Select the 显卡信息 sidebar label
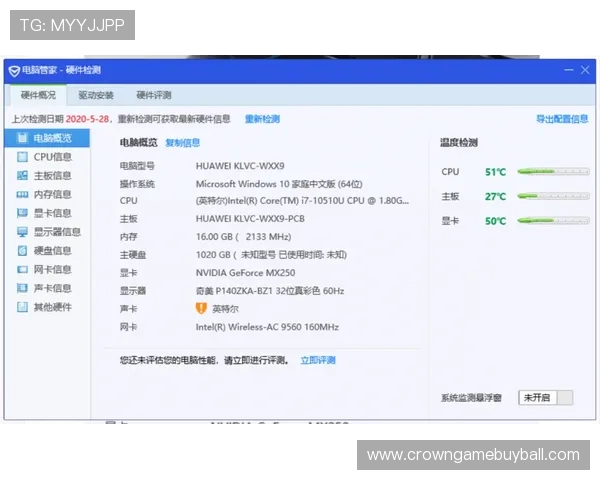Screen dimensions: 600x480 point(53,213)
